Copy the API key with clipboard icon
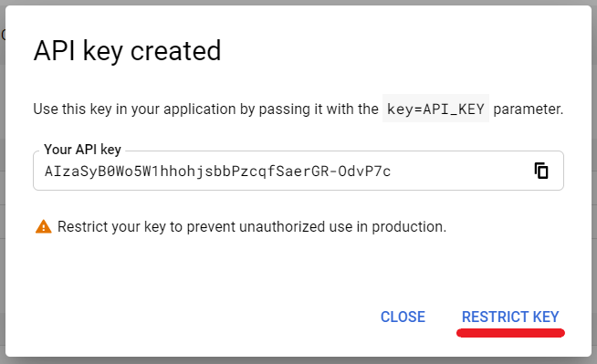This screenshot has height=364, width=597. [541, 171]
